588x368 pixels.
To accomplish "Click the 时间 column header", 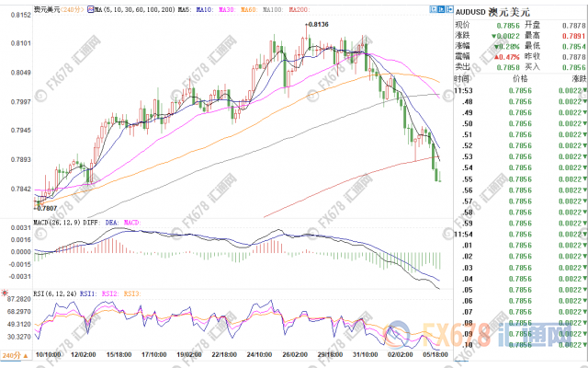I will click(x=461, y=78).
